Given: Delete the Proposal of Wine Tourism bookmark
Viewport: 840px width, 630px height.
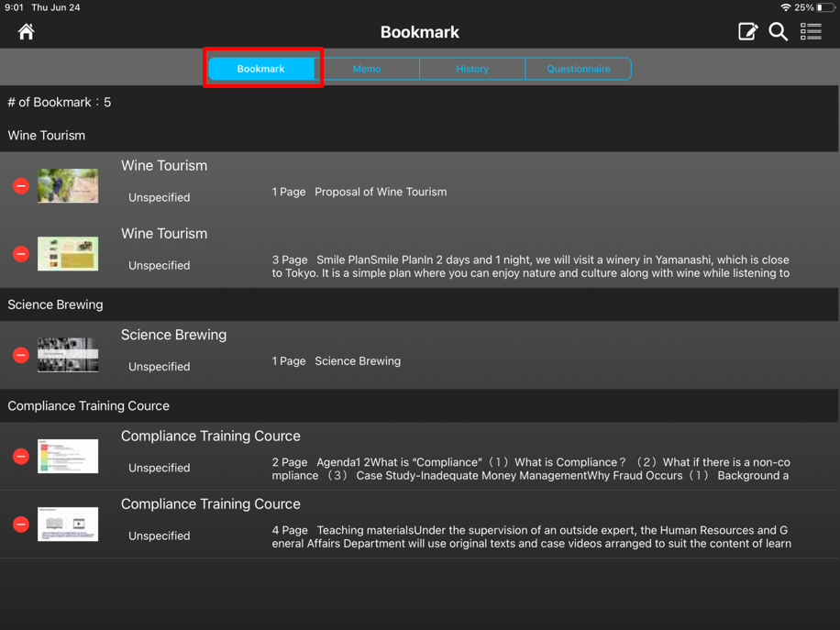Looking at the screenshot, I should (21, 186).
